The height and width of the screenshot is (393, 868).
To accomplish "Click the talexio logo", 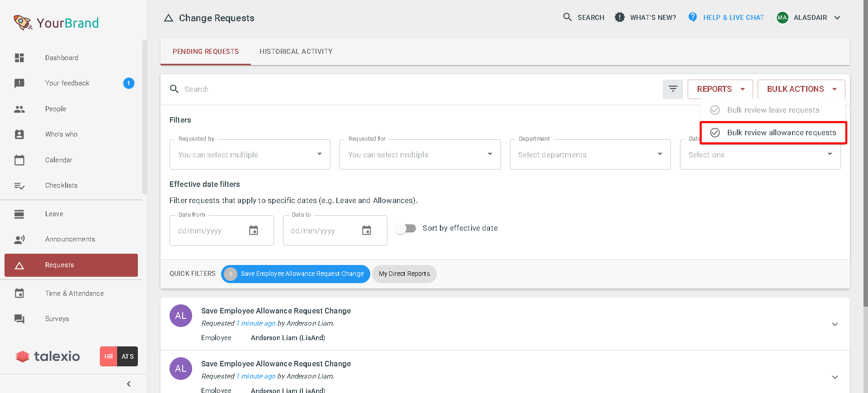I will pyautogui.click(x=48, y=356).
